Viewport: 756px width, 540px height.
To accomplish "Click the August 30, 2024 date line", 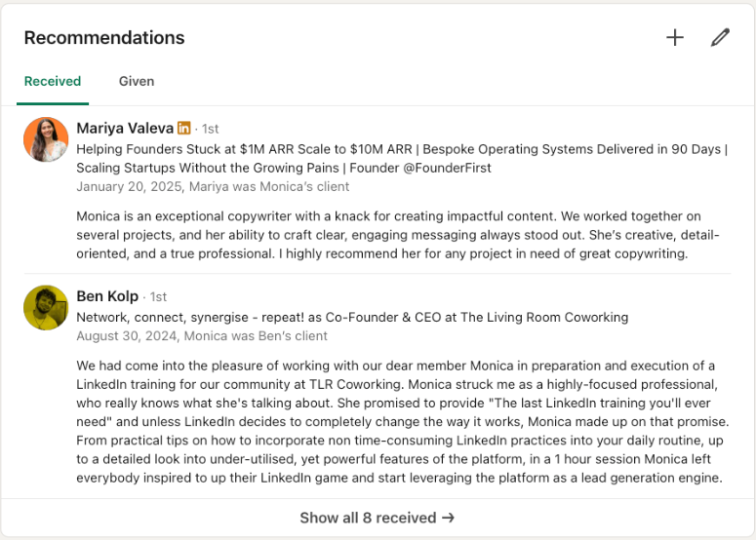I will [x=202, y=335].
